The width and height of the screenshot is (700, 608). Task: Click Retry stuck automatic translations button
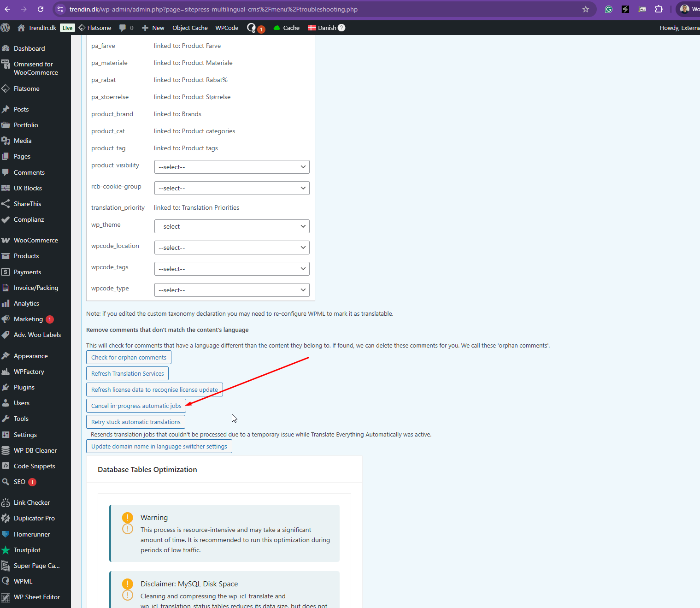(x=135, y=422)
